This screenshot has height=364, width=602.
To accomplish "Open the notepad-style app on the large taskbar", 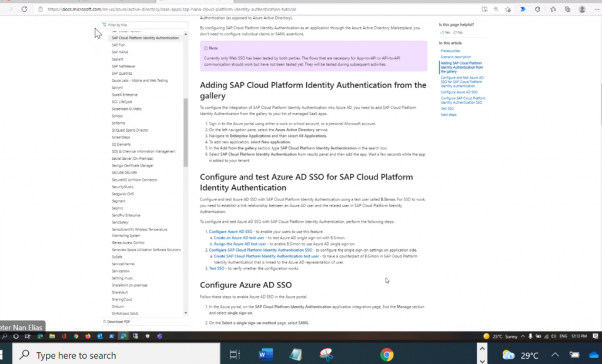I will tap(296, 355).
